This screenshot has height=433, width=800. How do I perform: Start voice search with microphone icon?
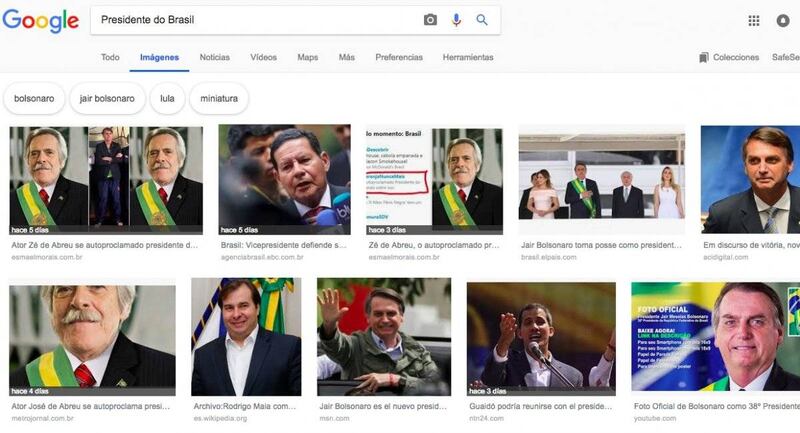pos(456,20)
